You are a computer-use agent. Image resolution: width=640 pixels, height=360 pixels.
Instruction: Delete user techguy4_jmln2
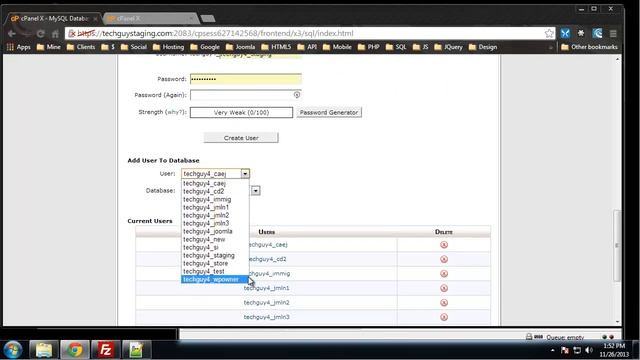pos(444,302)
